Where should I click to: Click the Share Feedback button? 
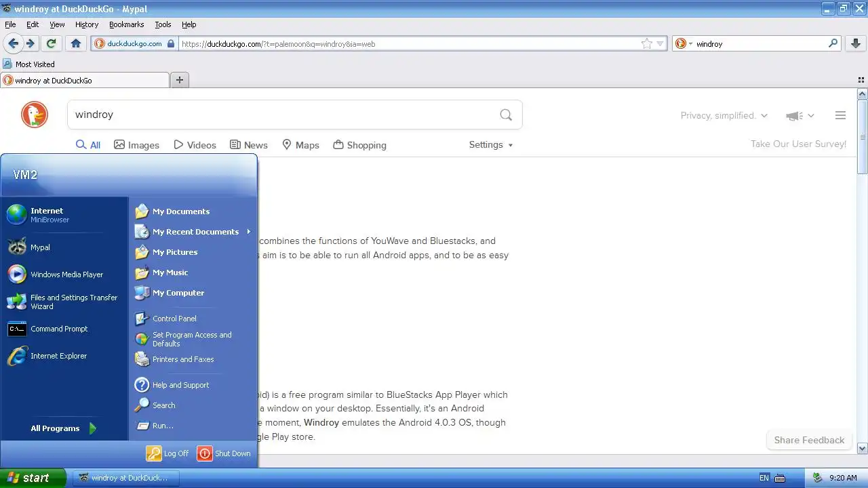coord(809,440)
